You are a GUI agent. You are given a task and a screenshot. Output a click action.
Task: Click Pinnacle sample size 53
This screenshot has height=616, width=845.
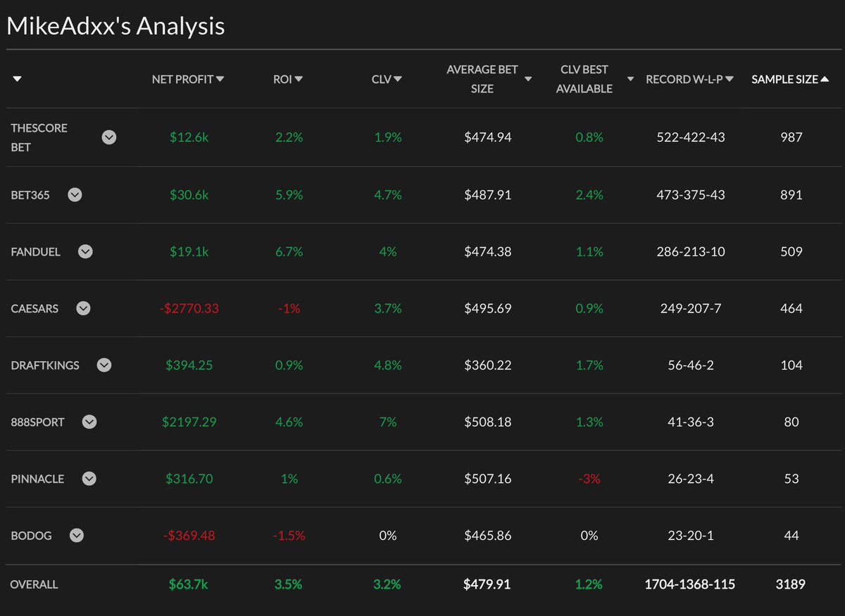[791, 479]
